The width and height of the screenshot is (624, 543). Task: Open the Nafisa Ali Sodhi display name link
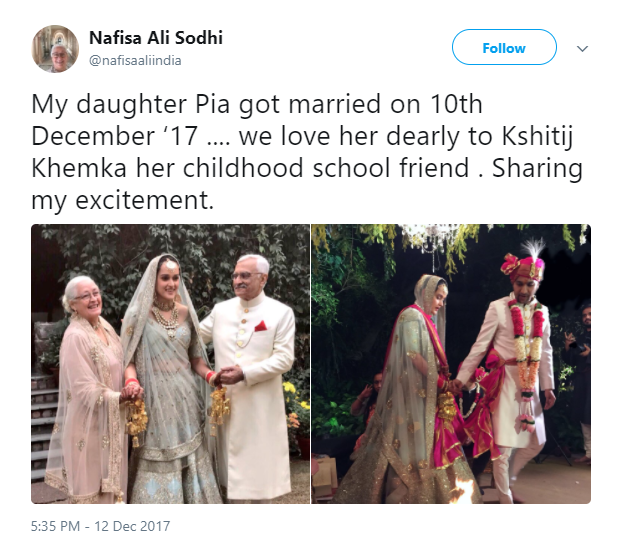(155, 39)
